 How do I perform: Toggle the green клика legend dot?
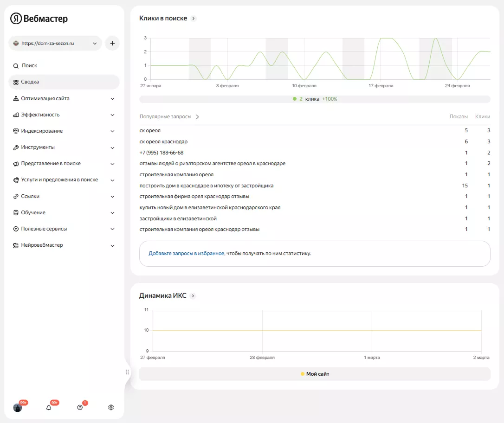pyautogui.click(x=295, y=99)
